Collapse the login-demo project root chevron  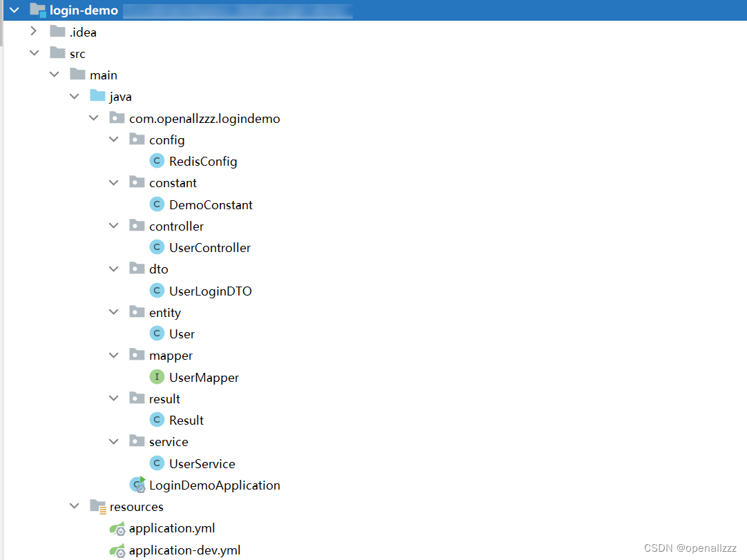14,10
